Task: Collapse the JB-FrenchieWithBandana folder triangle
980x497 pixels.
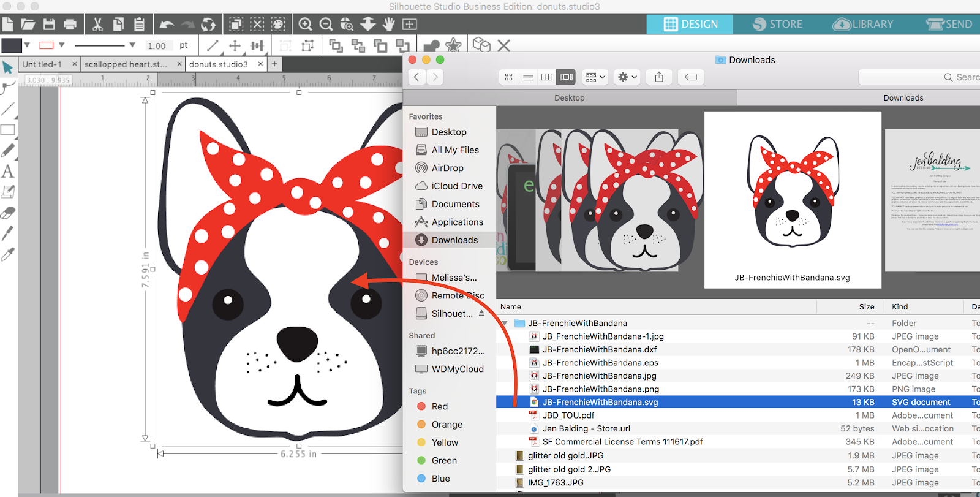Action: (x=505, y=323)
